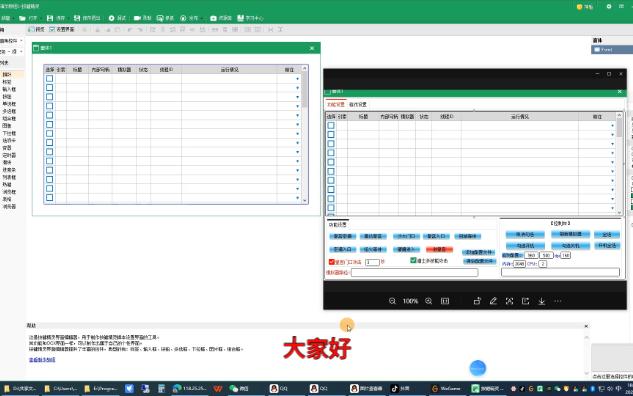Rotate the picture using the image viewer rotate icon
Viewport: 633px width, 396px height.
click(477, 301)
